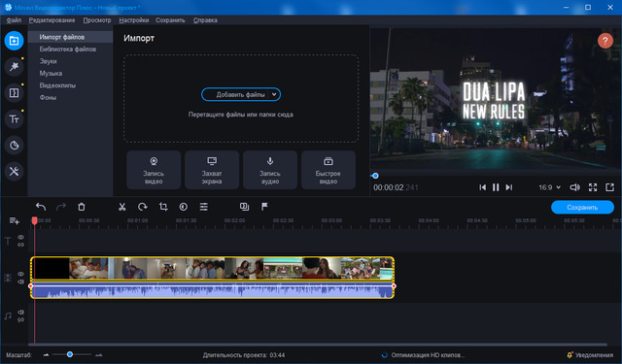Open the 16:9 aspect ratio dropdown
Viewport: 622px width, 364px height.
coord(549,187)
